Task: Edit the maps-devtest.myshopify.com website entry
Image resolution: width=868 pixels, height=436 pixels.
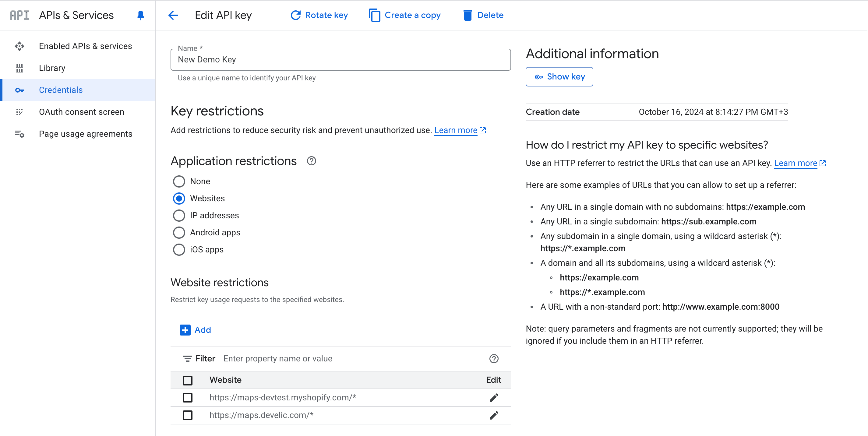Action: (493, 397)
